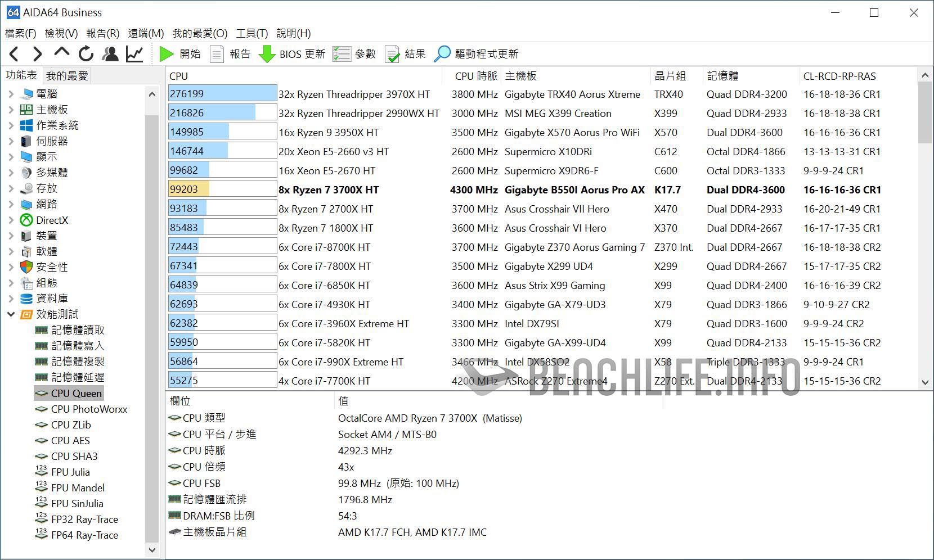Click the up-level arrow toolbar icon

coord(61,53)
